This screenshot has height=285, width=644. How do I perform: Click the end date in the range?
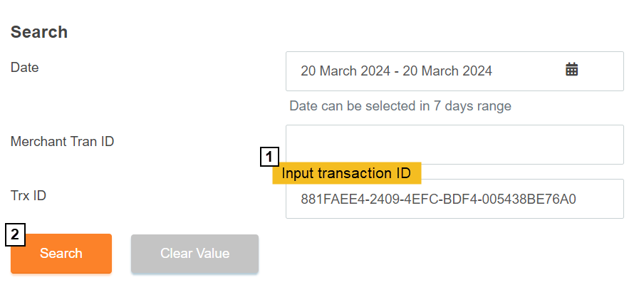[x=447, y=71]
